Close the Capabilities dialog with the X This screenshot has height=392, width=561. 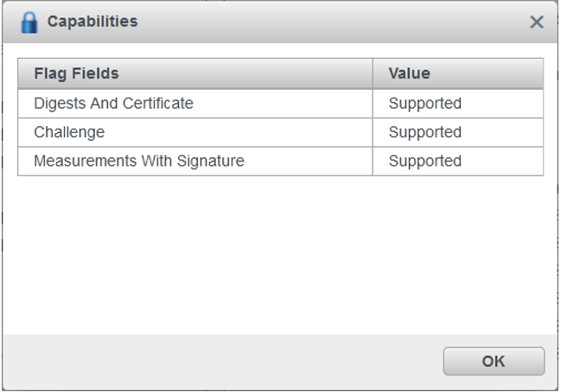click(537, 22)
